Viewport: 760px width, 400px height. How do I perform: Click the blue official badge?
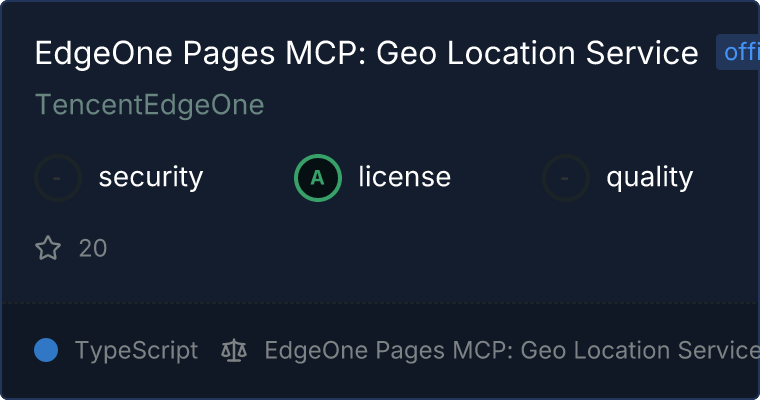point(738,53)
